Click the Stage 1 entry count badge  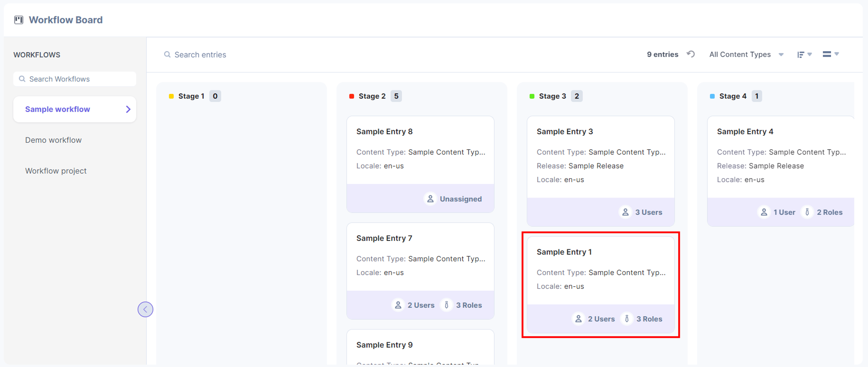pos(215,96)
